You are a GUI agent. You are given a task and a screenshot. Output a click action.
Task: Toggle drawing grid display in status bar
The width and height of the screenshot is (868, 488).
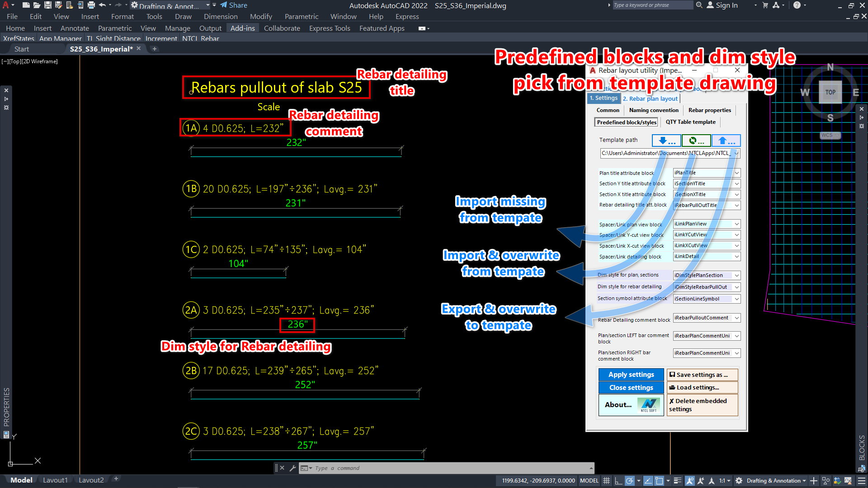[607, 481]
